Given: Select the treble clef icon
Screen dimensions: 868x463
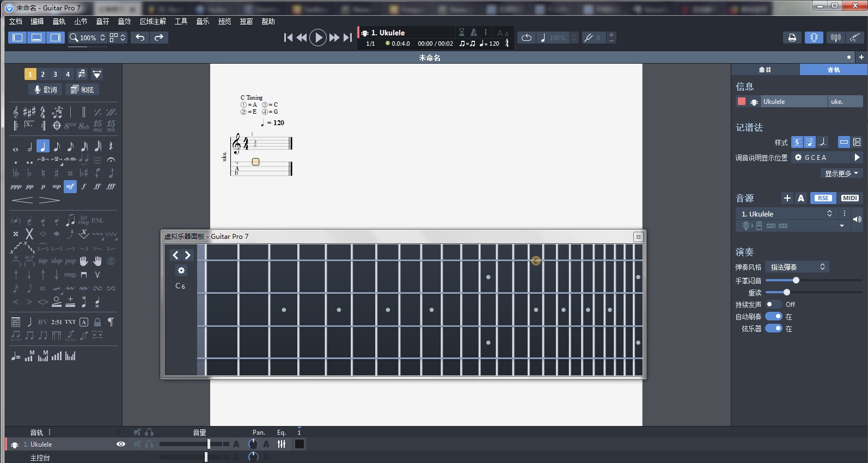Looking at the screenshot, I should [x=16, y=112].
